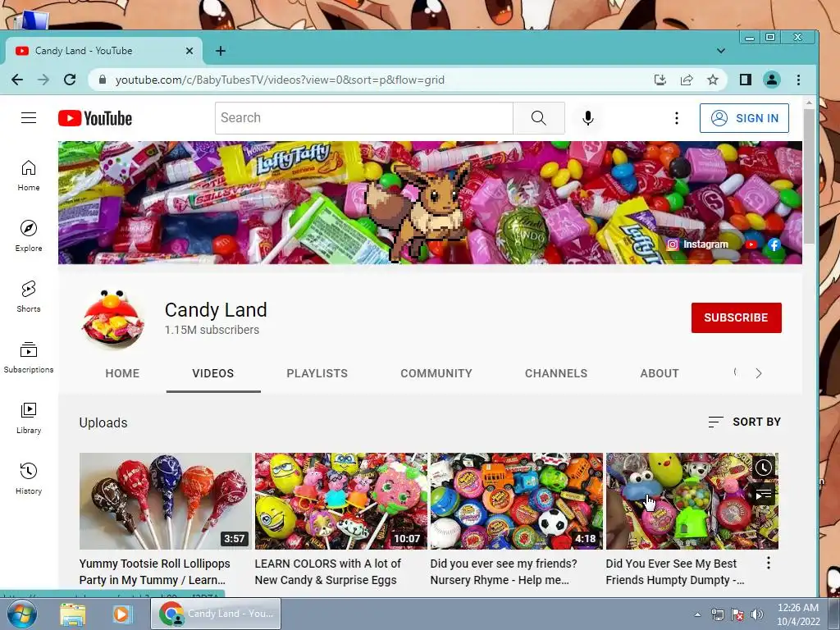Viewport: 840px width, 630px height.
Task: Click the network connection tray icon
Action: pyautogui.click(x=717, y=614)
